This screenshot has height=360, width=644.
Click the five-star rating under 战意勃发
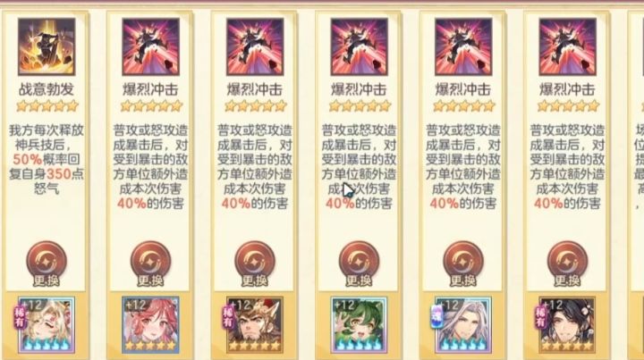click(x=47, y=106)
